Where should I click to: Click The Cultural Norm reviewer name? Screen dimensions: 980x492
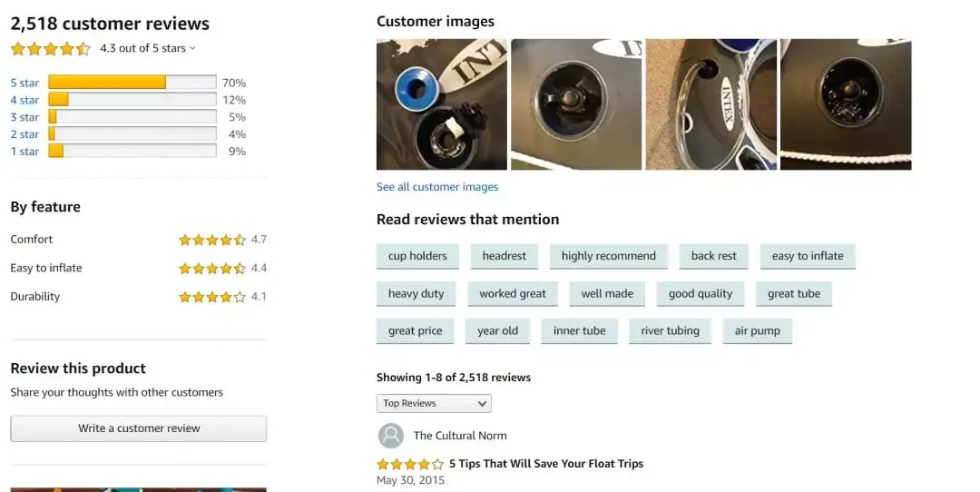coord(460,436)
